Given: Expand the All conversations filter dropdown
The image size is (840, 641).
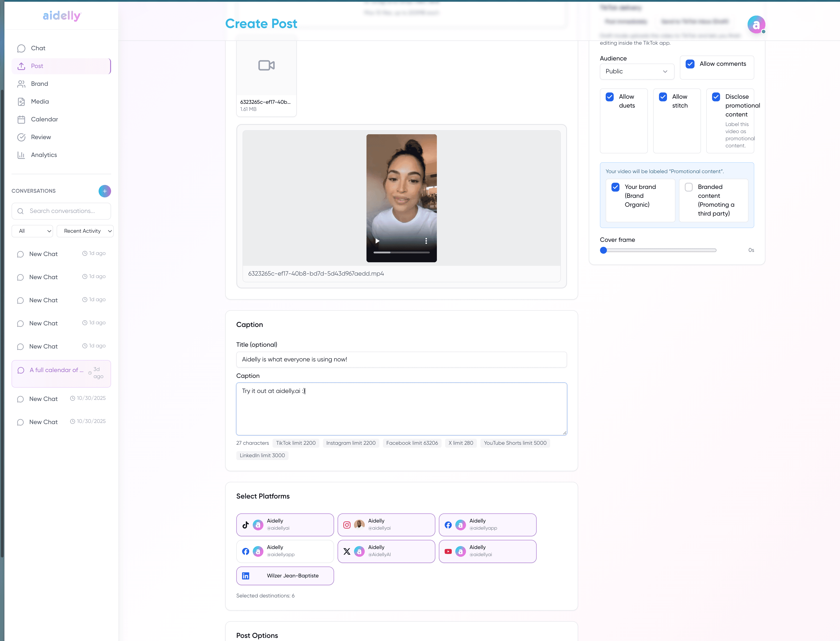Looking at the screenshot, I should [x=32, y=231].
